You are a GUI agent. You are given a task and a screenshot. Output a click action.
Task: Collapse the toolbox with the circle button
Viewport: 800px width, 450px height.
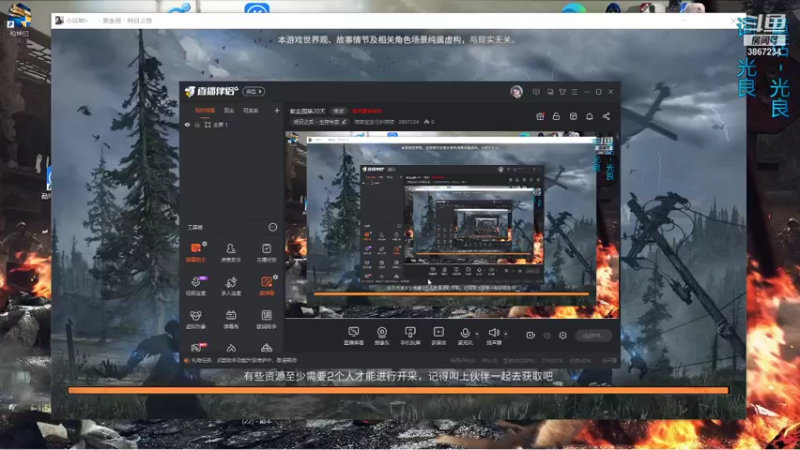pyautogui.click(x=273, y=227)
